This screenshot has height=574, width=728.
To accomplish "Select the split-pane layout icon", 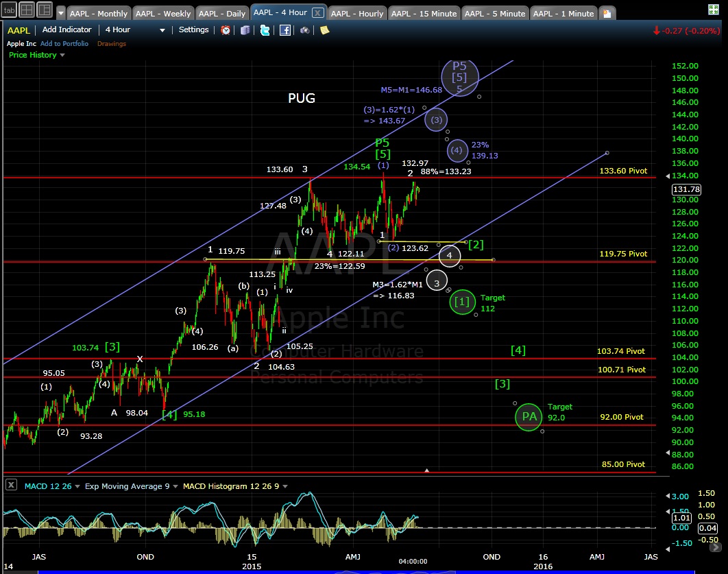I will [x=45, y=10].
